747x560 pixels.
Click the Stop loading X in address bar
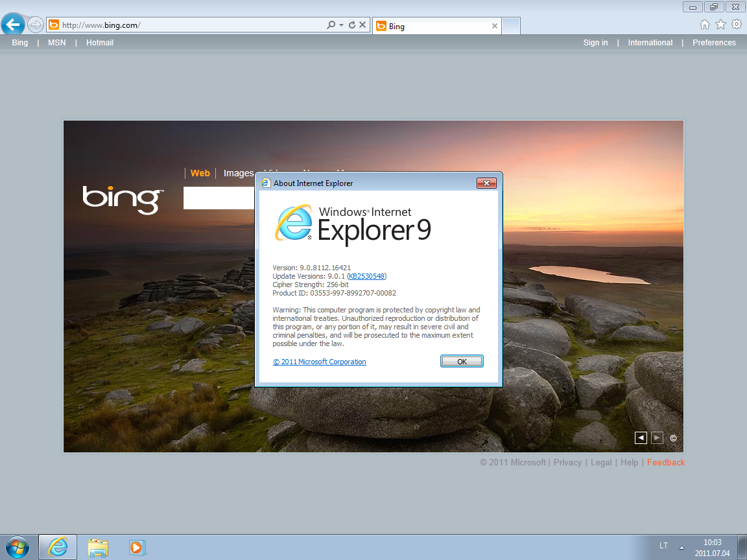coord(362,25)
